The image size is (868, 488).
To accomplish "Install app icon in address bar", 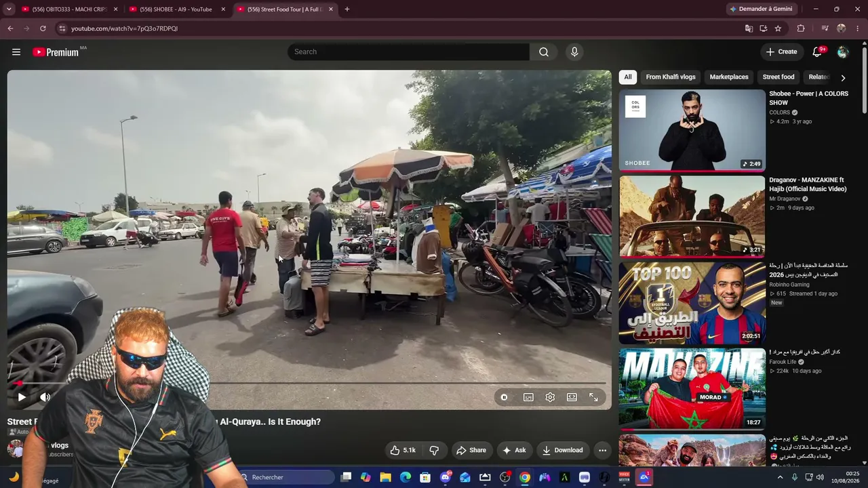I will (x=764, y=28).
